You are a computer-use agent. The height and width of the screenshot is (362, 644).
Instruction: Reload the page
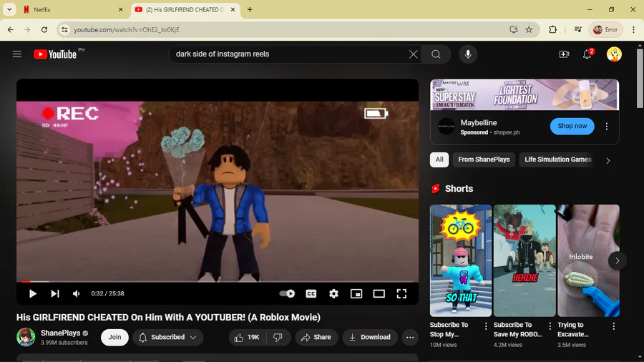tap(44, 29)
